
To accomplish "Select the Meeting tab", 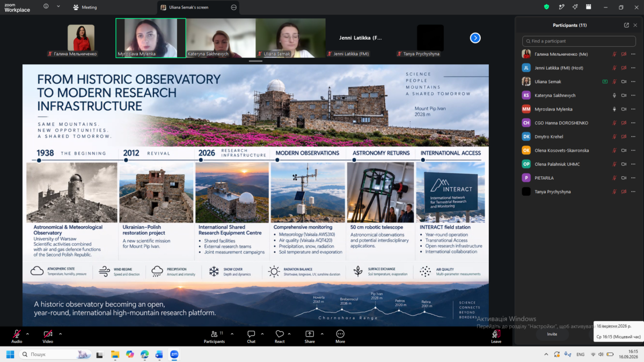I will 86,8.
